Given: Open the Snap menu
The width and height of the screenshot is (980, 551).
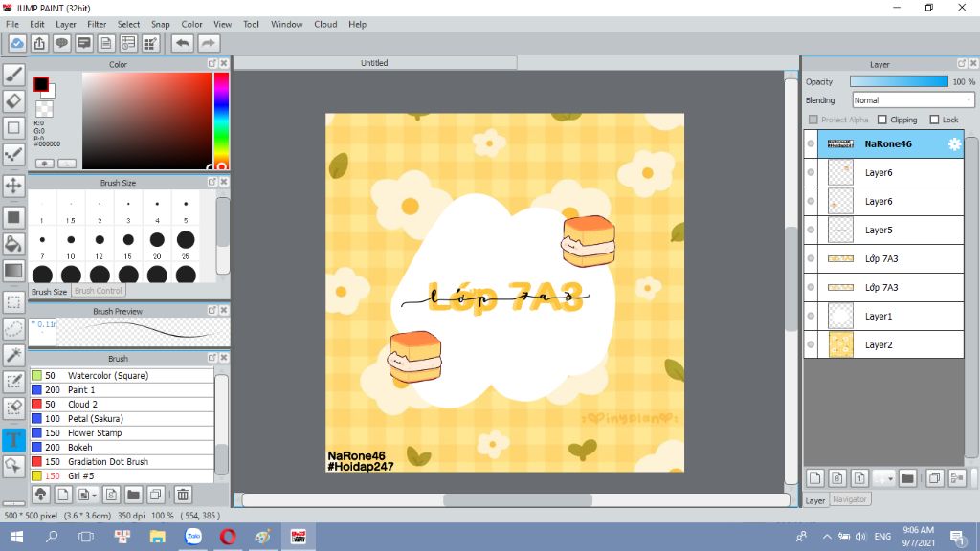Looking at the screenshot, I should pyautogui.click(x=160, y=24).
